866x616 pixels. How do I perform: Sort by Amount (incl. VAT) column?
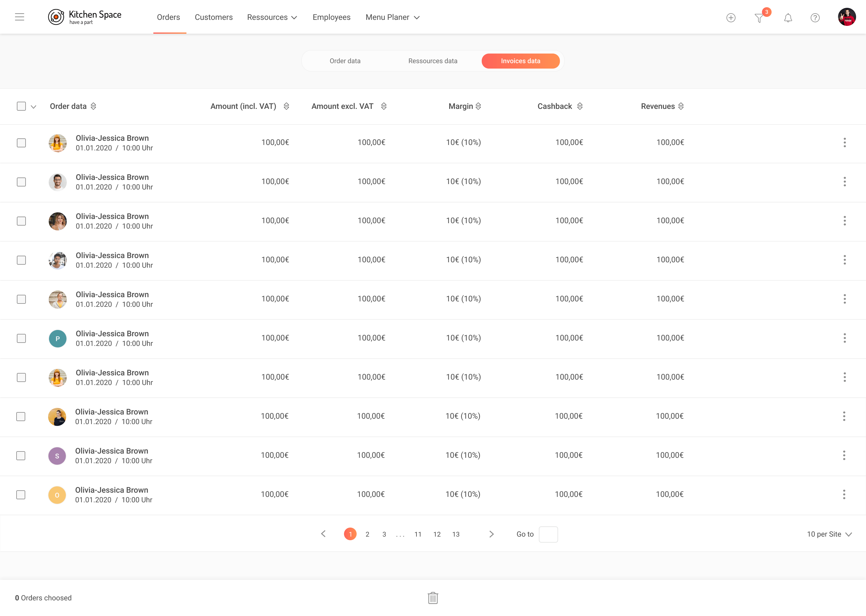point(286,106)
